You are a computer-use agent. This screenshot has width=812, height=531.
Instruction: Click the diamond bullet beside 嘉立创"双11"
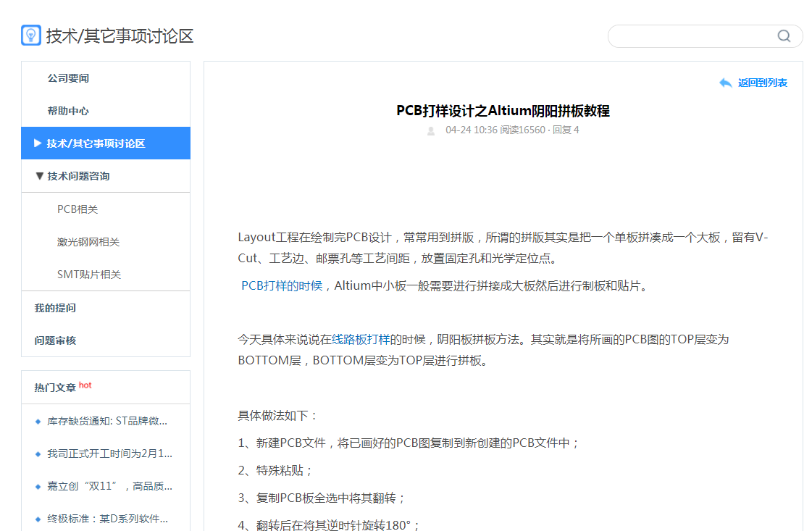point(38,487)
